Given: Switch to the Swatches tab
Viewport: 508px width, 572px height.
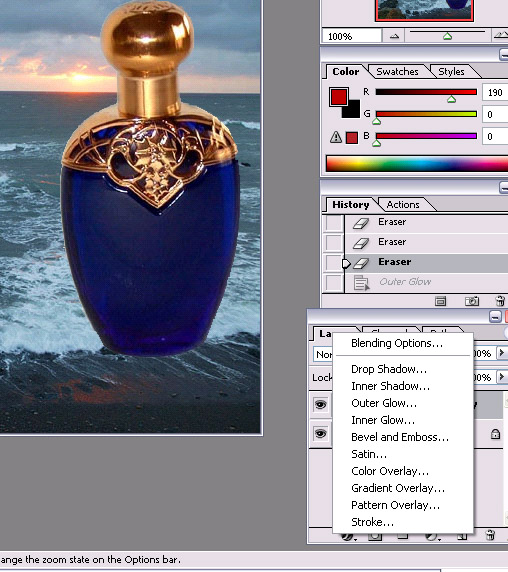Looking at the screenshot, I should pyautogui.click(x=397, y=72).
